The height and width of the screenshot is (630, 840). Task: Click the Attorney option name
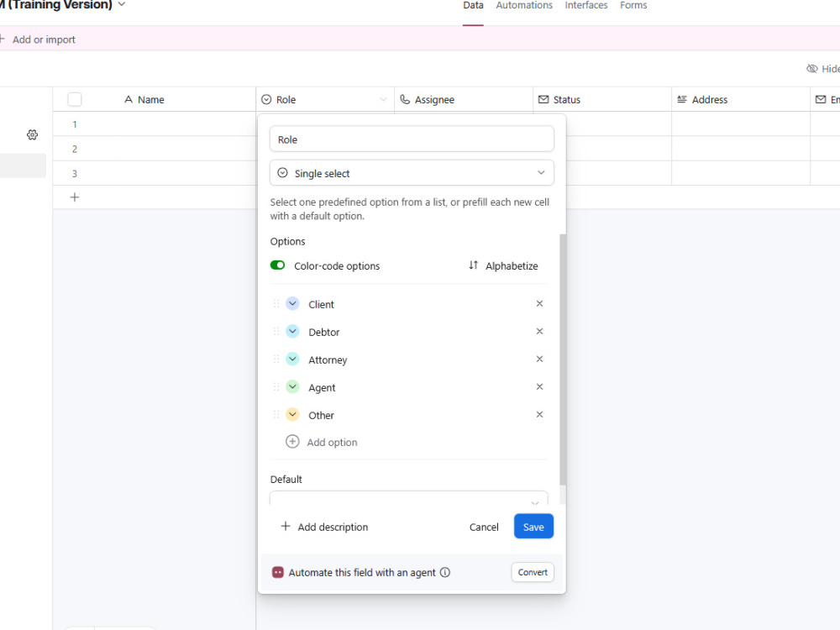[328, 360]
